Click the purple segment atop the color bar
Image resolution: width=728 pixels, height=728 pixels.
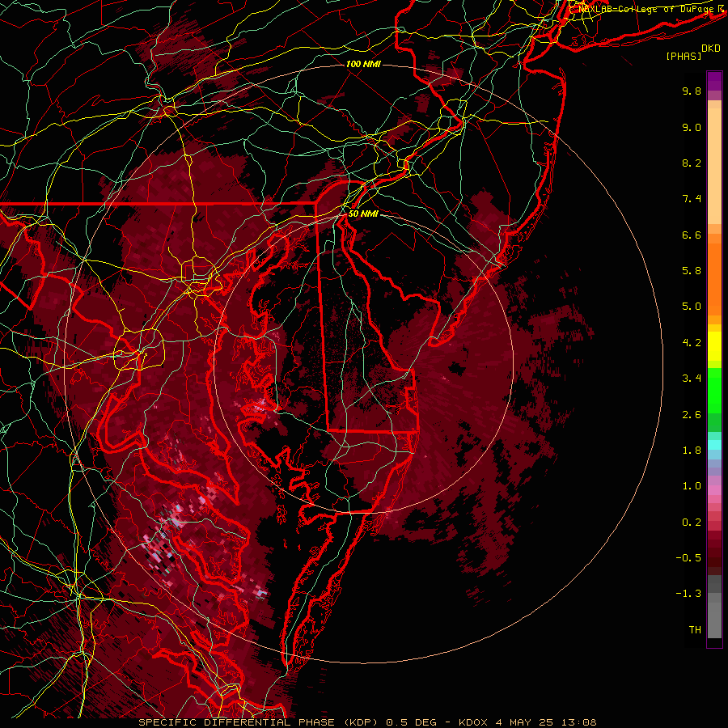(x=714, y=81)
